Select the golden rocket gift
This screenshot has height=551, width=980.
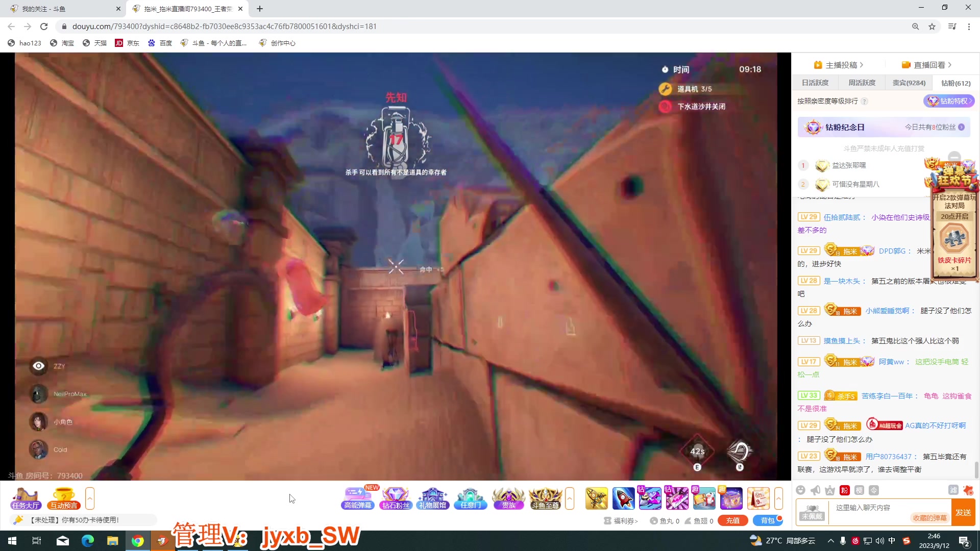coord(597,498)
